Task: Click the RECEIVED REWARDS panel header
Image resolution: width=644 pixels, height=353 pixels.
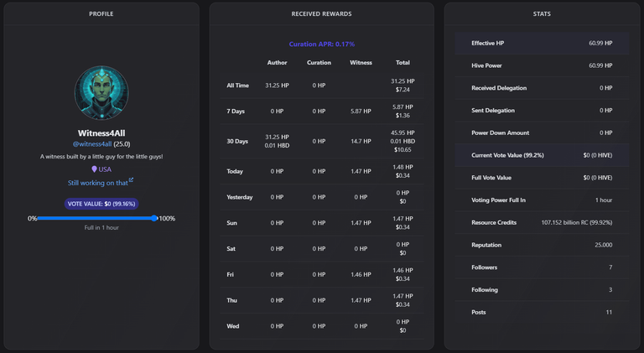Action: [322, 14]
